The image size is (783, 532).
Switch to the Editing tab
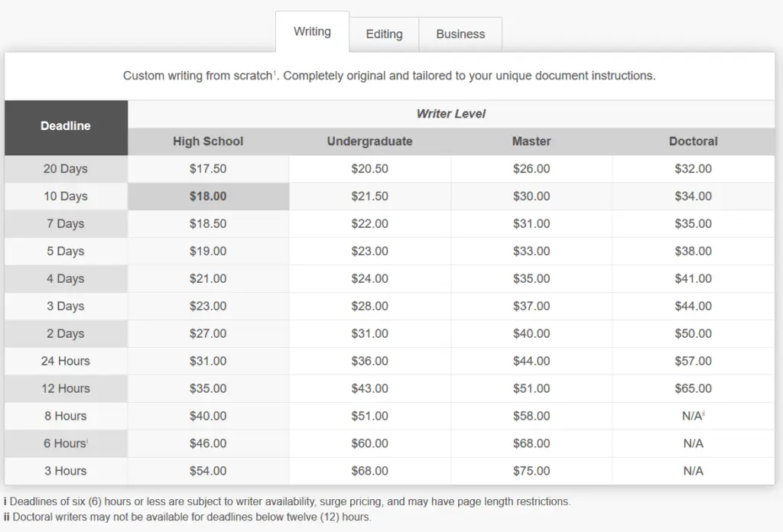click(x=384, y=34)
